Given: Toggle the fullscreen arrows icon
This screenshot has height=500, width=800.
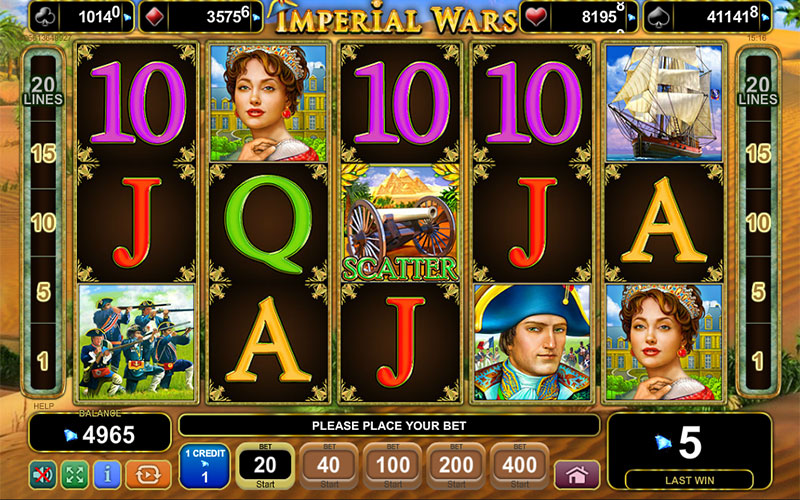Looking at the screenshot, I should (75, 474).
